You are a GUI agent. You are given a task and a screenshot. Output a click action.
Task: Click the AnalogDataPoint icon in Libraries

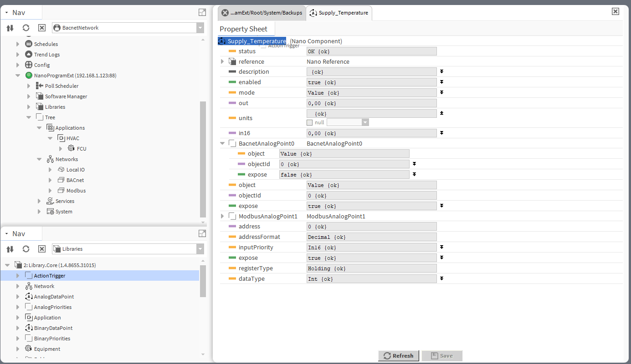tap(29, 297)
